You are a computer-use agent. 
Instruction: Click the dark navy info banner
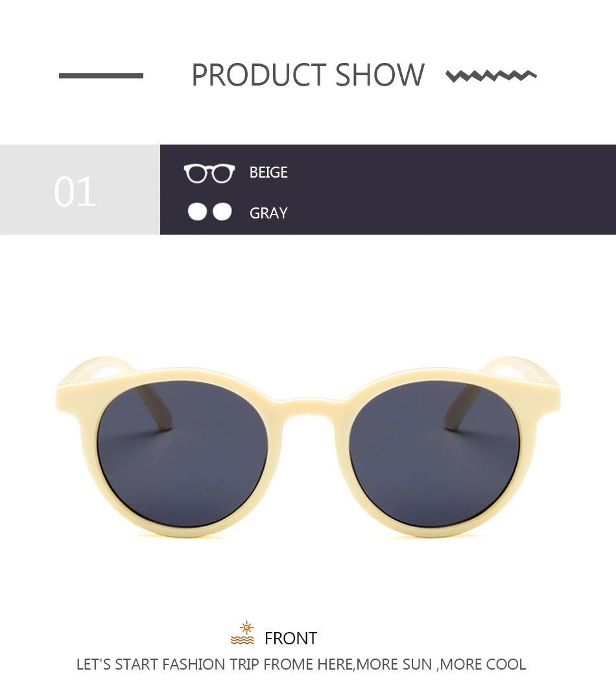click(x=388, y=189)
